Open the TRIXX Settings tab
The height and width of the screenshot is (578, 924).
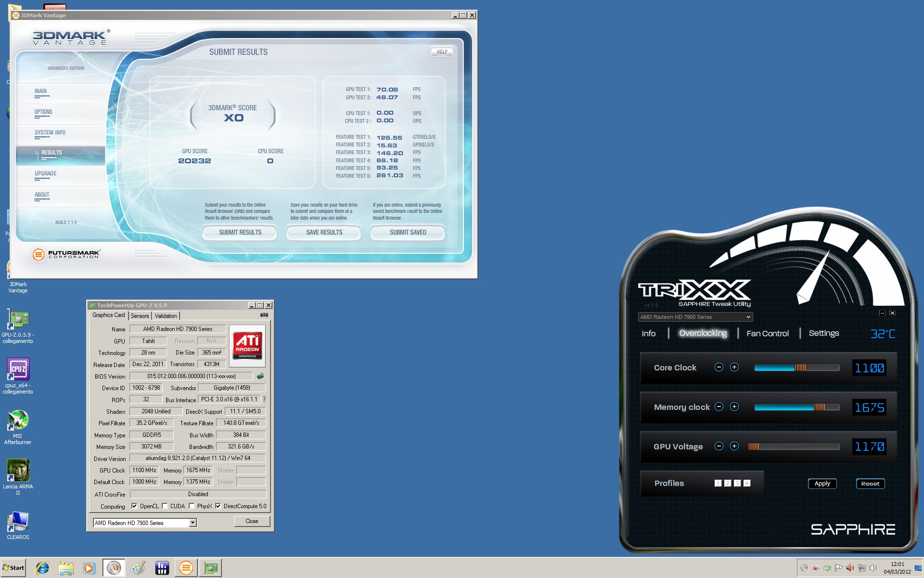824,333
